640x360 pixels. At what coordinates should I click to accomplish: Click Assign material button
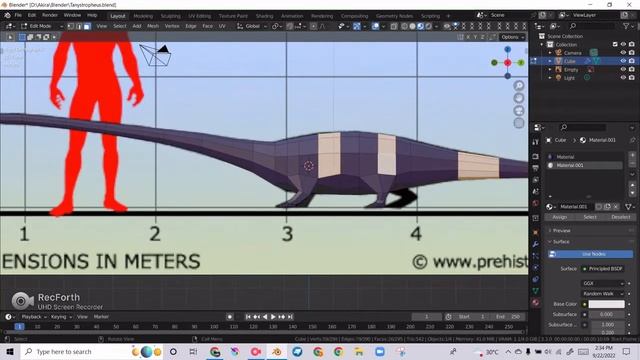click(x=560, y=217)
